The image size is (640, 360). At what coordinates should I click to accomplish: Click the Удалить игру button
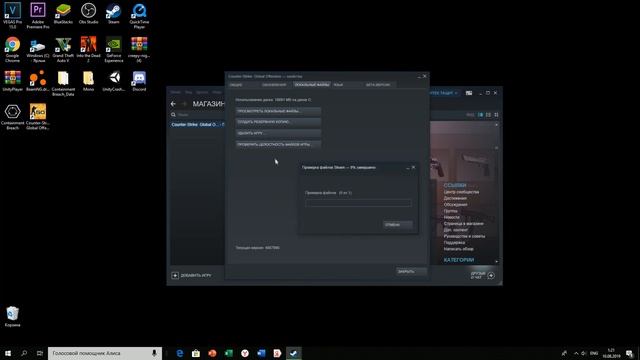coord(278,133)
